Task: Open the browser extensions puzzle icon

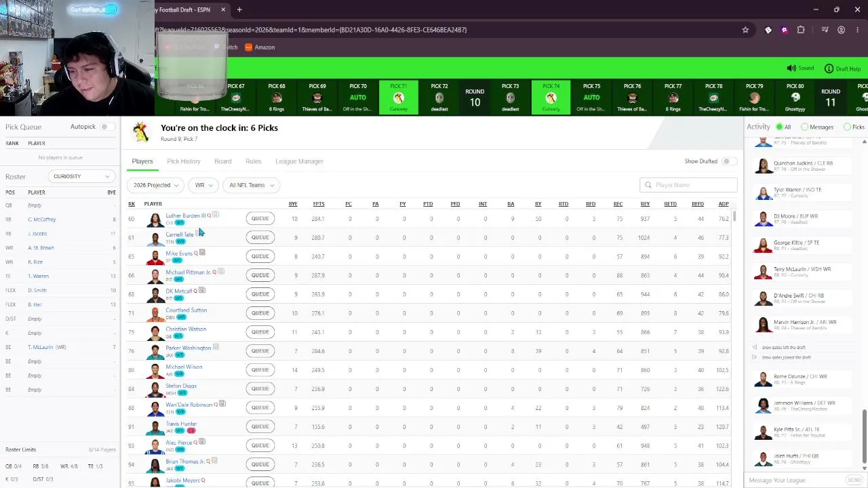Action: [x=801, y=30]
